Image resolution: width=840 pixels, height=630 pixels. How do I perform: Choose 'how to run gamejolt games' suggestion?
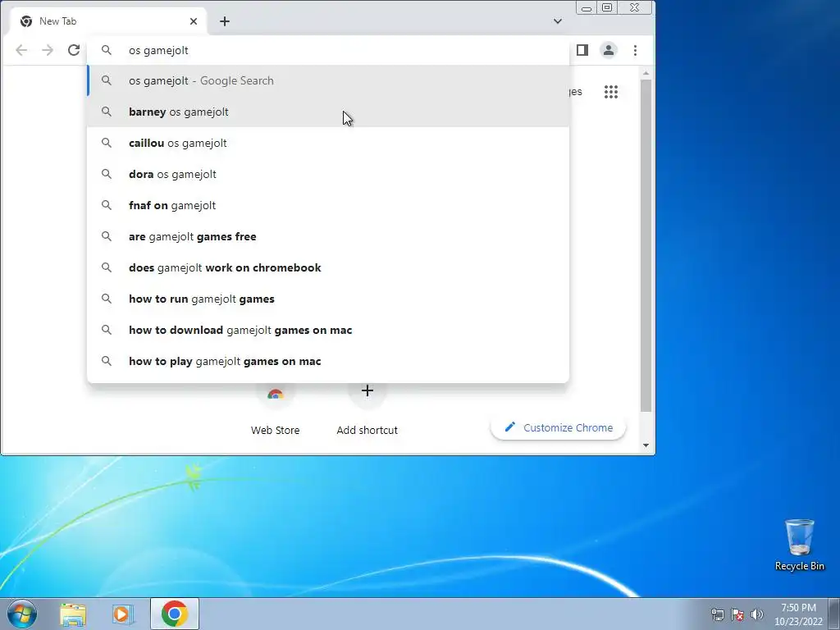tap(328, 299)
